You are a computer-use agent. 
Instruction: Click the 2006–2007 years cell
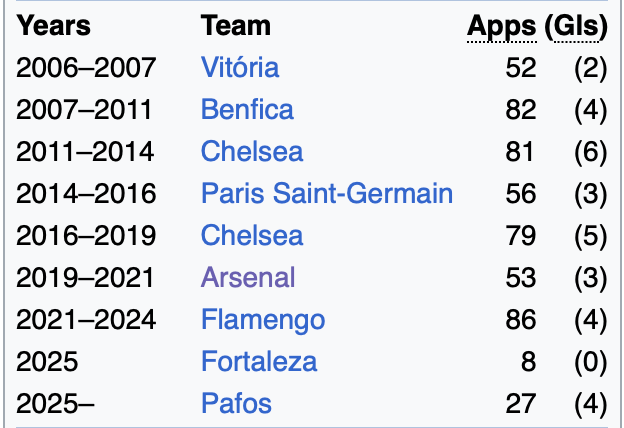coord(86,68)
